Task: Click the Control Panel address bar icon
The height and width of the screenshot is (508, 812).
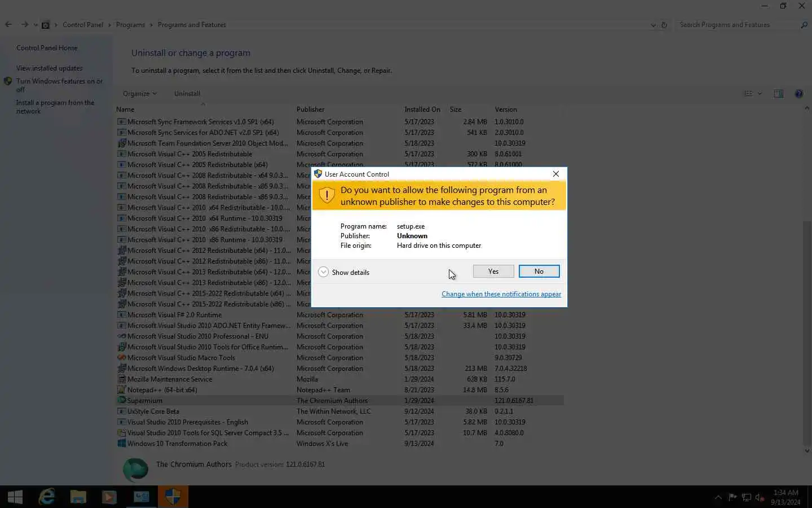Action: (x=46, y=25)
